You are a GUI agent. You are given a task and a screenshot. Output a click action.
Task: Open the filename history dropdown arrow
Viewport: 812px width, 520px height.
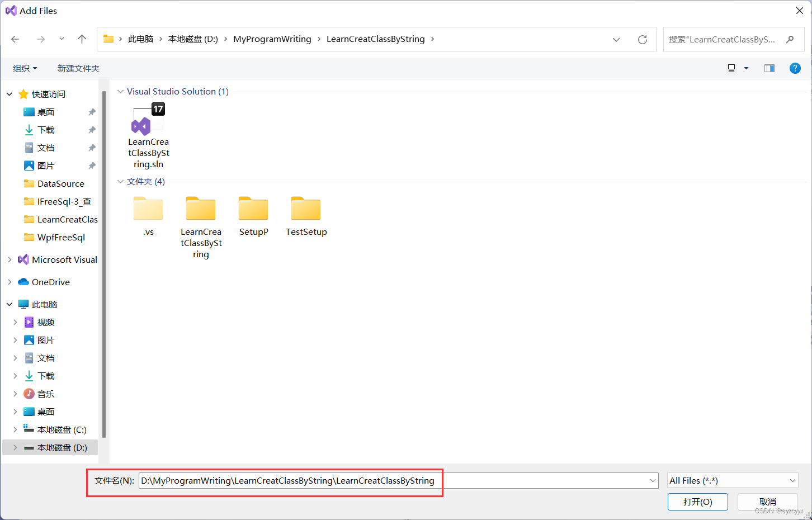652,480
